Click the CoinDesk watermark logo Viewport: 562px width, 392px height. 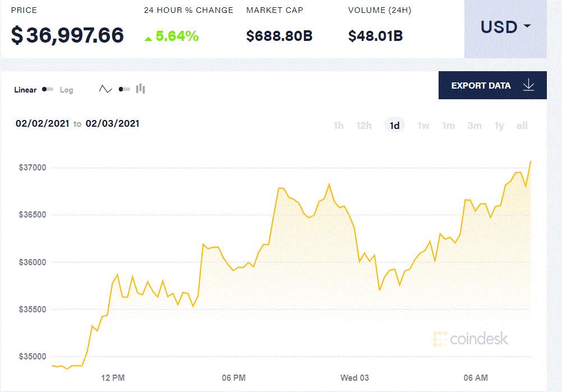point(470,339)
